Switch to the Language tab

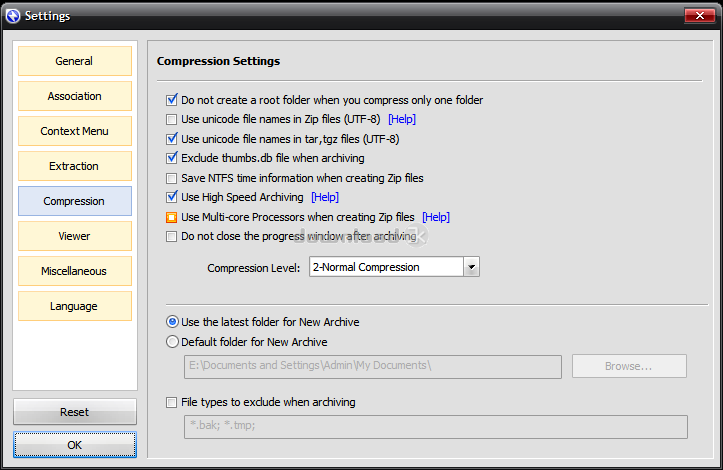pos(75,306)
